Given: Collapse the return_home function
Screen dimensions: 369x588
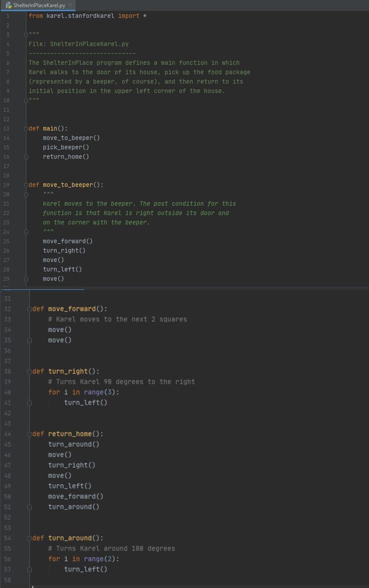Looking at the screenshot, I should coord(30,434).
